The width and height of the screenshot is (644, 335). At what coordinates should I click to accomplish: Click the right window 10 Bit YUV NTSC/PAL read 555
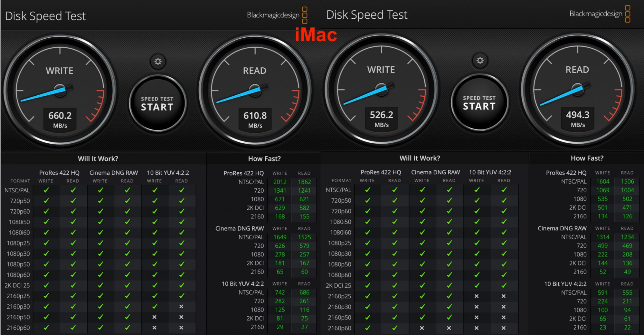tap(627, 292)
